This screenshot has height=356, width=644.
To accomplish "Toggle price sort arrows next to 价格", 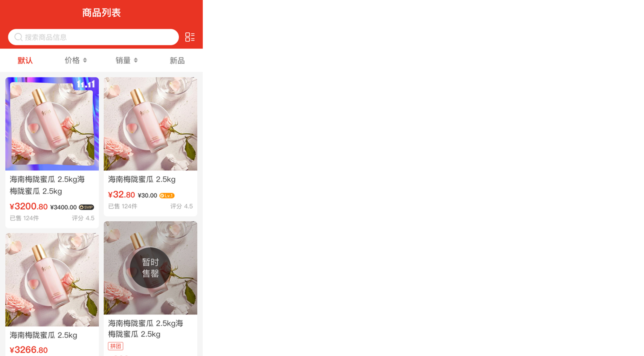I will (x=85, y=60).
